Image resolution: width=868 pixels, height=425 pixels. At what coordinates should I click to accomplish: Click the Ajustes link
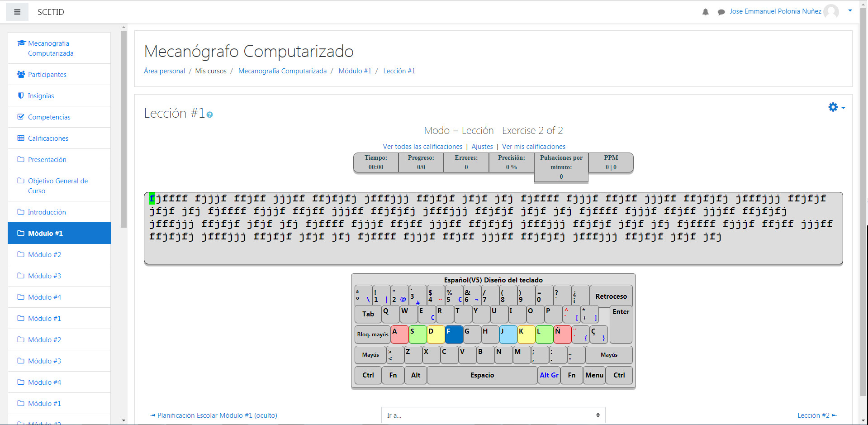pyautogui.click(x=482, y=147)
